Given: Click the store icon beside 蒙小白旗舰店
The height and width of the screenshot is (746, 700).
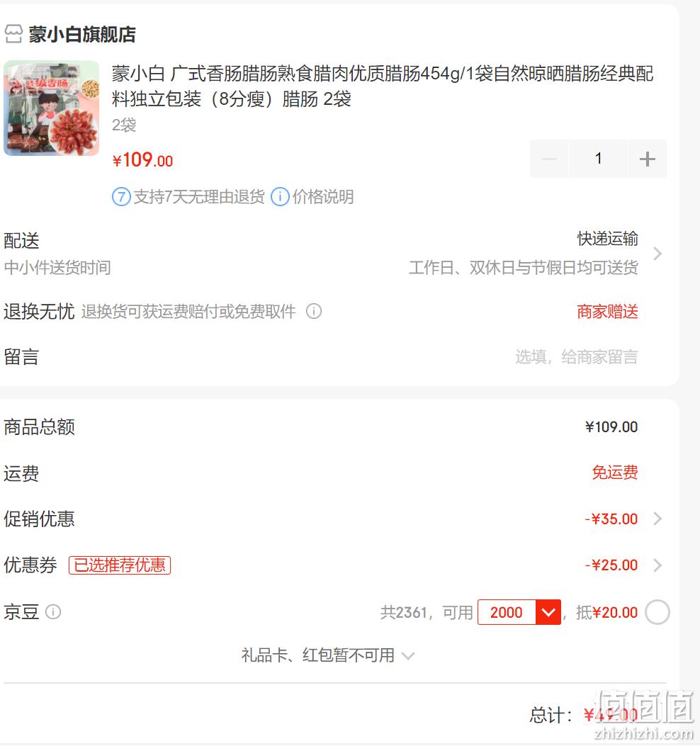Looking at the screenshot, I should click(13, 34).
